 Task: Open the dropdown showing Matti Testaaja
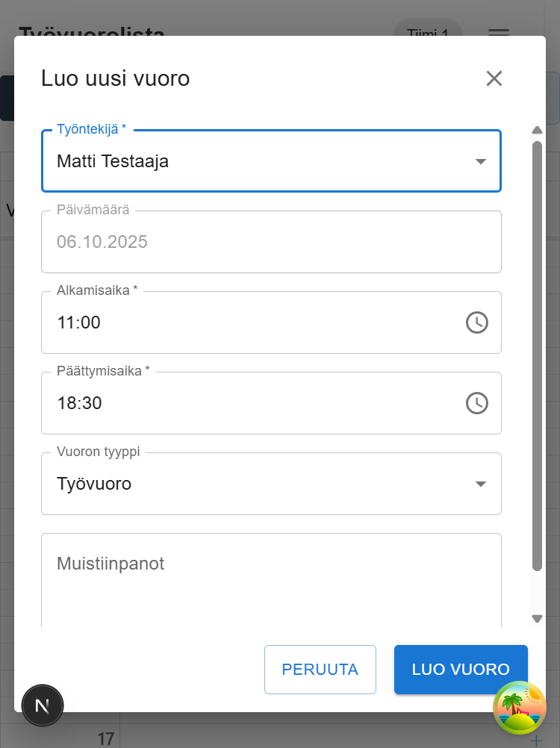coord(271,160)
